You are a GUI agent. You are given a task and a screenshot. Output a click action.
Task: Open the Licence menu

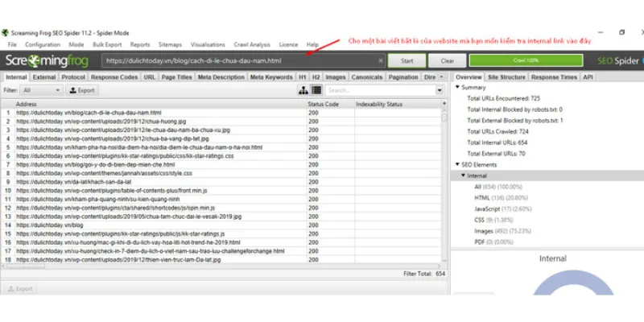tap(288, 44)
